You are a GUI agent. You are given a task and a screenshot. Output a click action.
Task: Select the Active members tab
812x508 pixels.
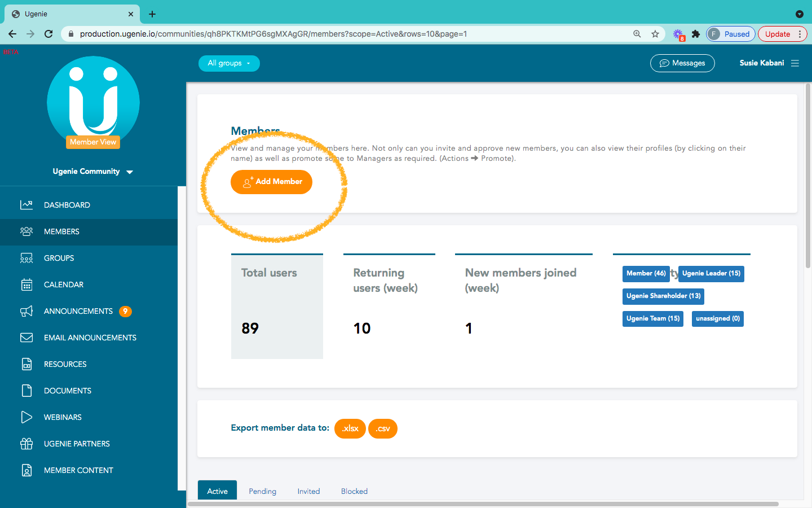(217, 491)
